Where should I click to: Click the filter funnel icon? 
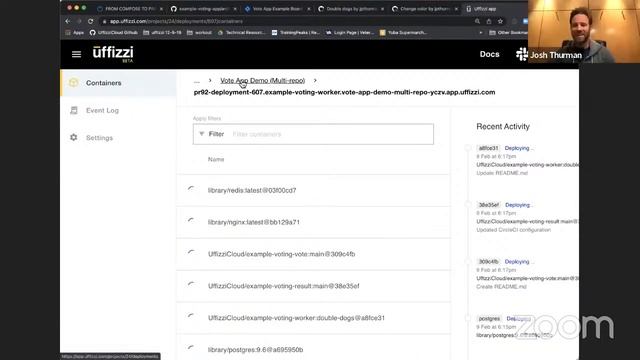coord(202,134)
